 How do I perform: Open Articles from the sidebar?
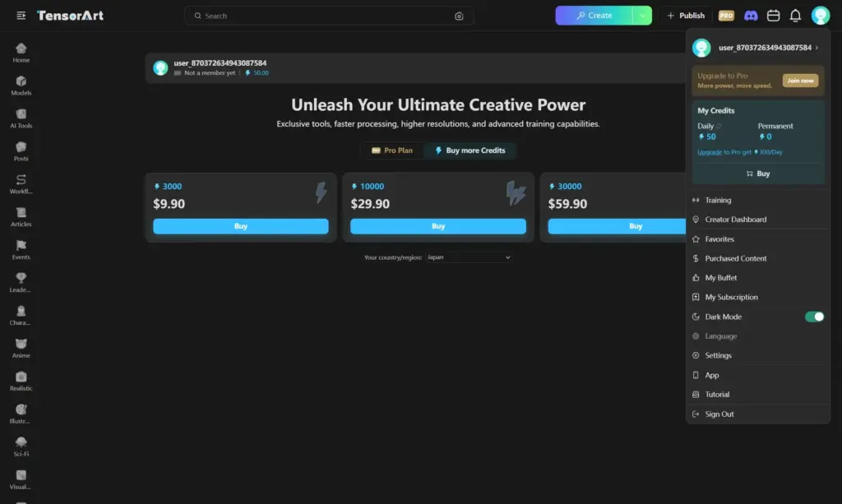(x=21, y=217)
